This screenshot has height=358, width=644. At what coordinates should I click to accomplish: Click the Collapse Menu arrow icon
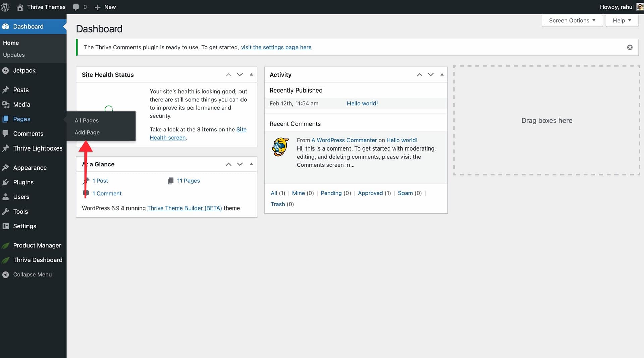[5, 275]
